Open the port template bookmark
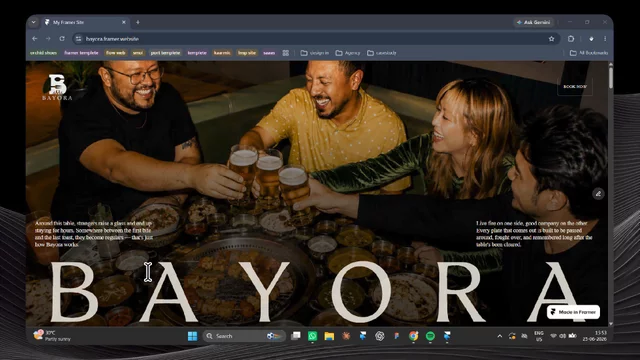The height and width of the screenshot is (360, 640). 165,53
